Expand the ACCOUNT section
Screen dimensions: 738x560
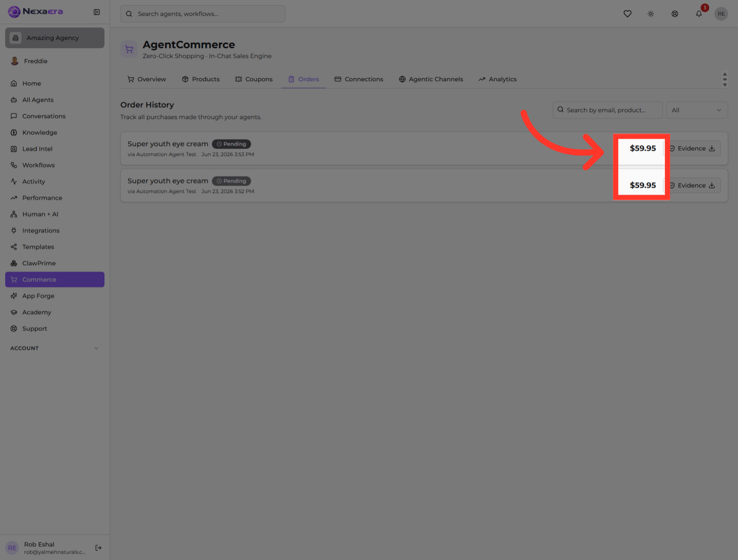pyautogui.click(x=55, y=348)
